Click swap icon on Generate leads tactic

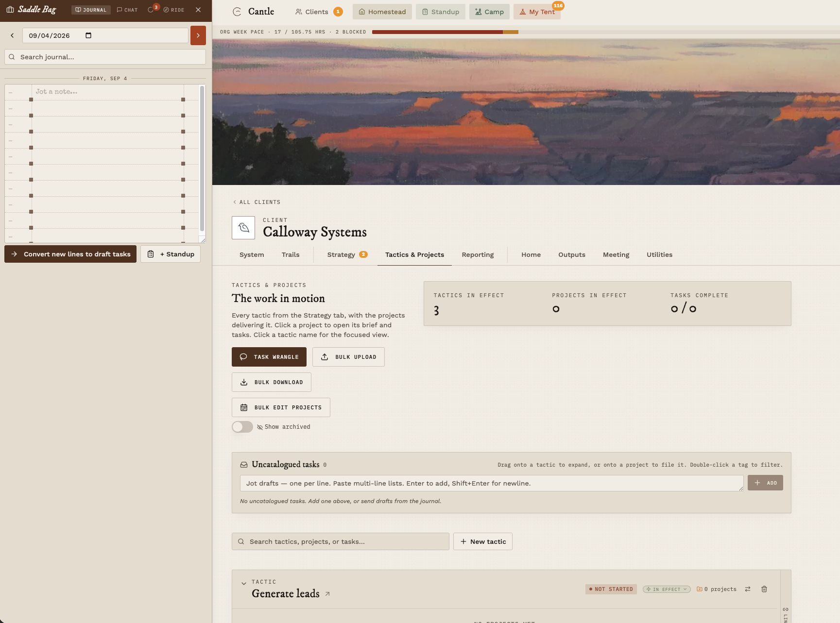748,589
